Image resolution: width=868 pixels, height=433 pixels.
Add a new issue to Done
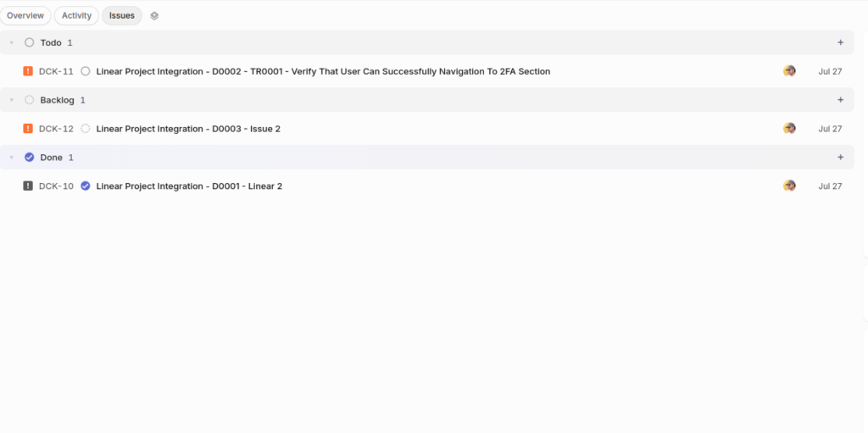coord(840,158)
